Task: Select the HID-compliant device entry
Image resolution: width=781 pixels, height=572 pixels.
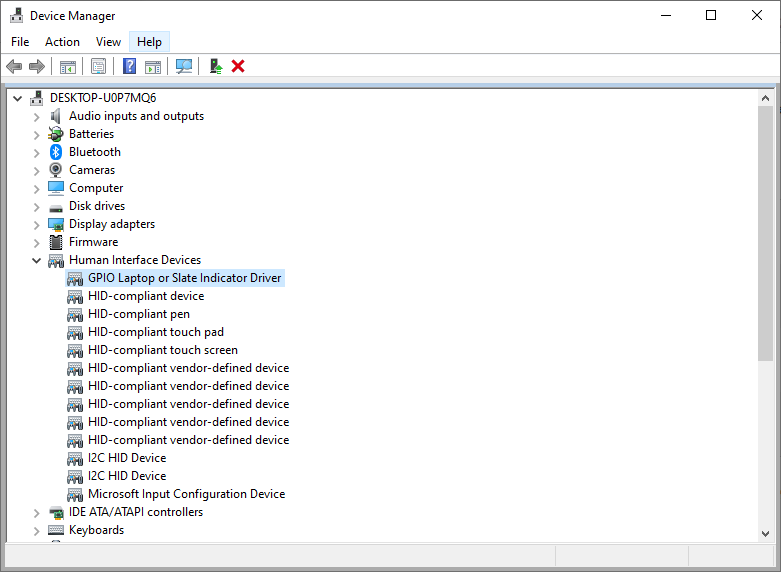Action: 146,296
